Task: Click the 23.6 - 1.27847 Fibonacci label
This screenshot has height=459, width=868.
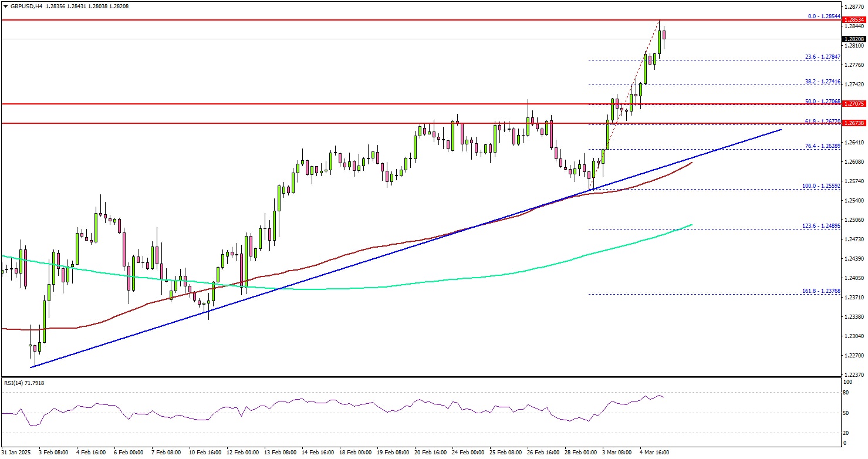Action: (822, 57)
